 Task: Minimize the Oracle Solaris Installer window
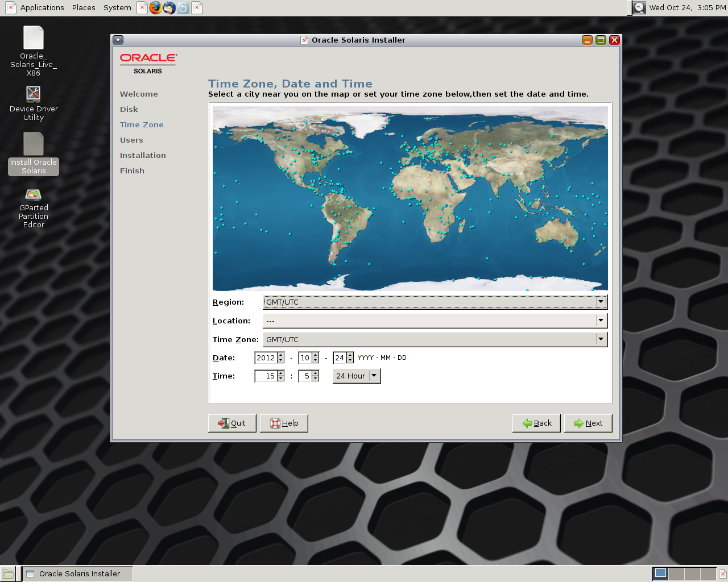pos(588,40)
